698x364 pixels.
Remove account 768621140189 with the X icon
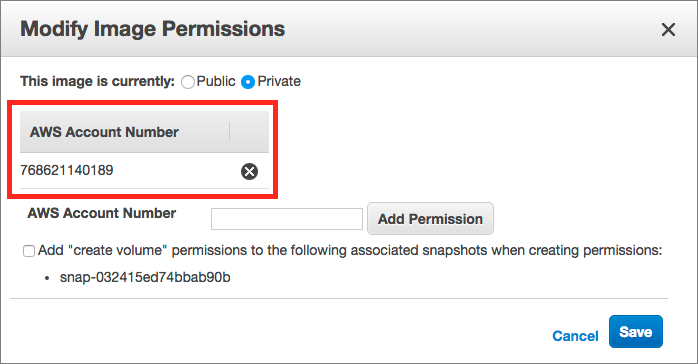click(x=249, y=171)
